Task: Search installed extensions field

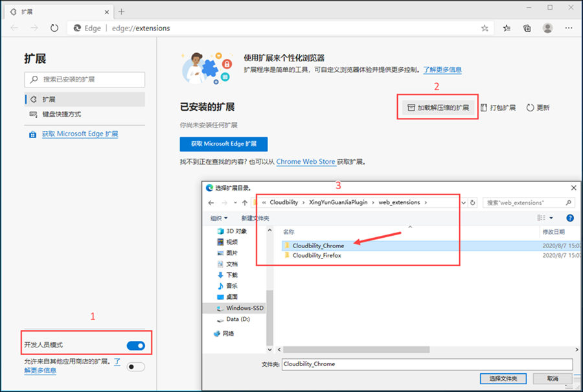Action: tap(85, 79)
